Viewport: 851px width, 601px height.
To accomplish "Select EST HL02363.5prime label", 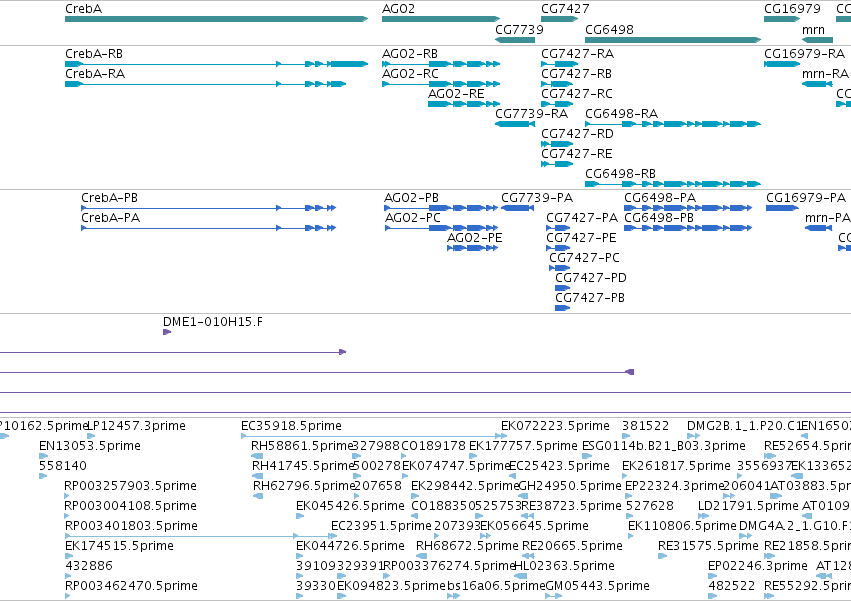I will tap(564, 566).
